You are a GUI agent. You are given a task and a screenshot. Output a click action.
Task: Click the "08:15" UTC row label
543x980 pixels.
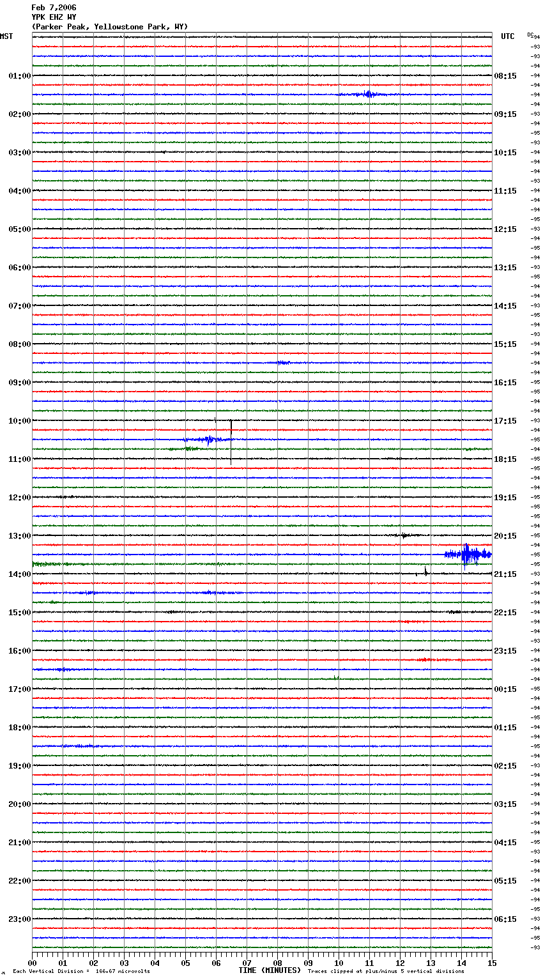(505, 76)
